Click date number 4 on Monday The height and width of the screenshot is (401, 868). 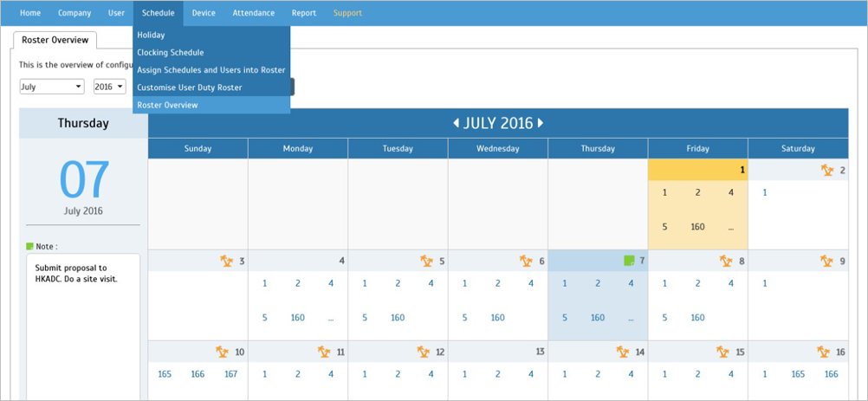(x=342, y=261)
